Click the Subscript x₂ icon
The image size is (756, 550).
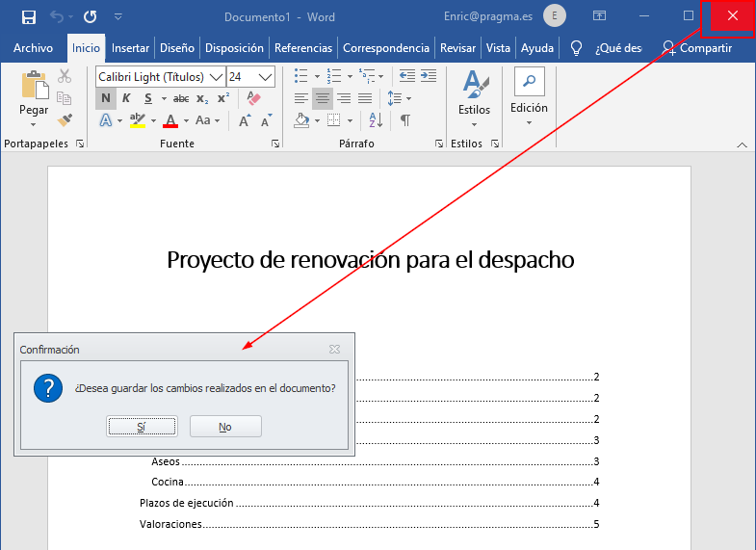(201, 98)
